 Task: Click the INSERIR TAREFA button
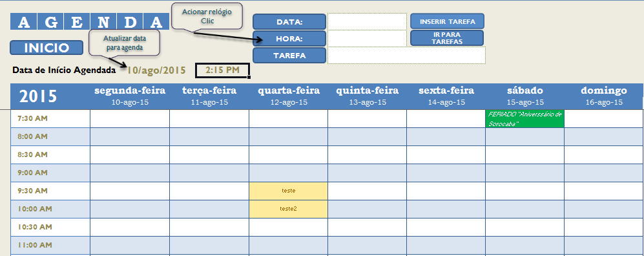(x=447, y=21)
